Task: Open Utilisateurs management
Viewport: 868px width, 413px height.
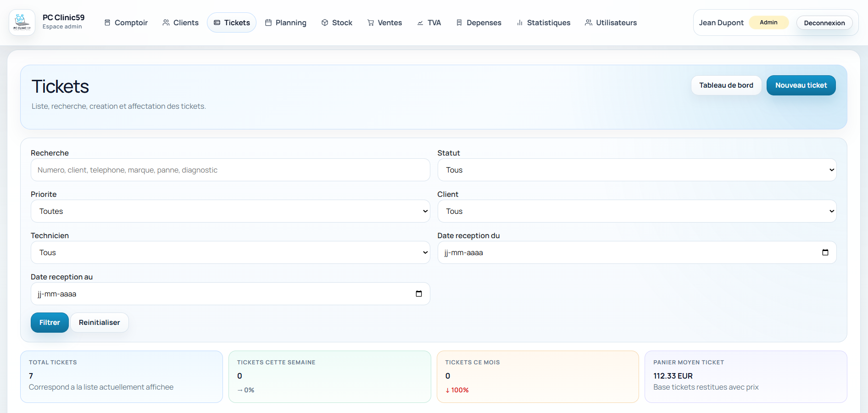Action: [611, 22]
